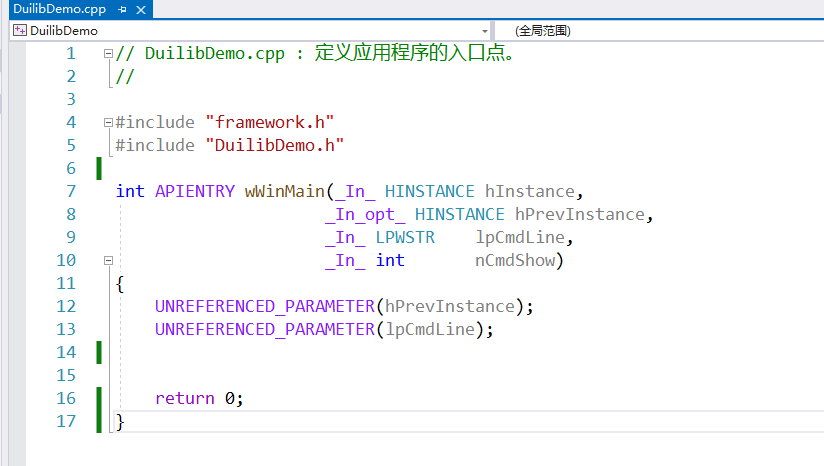The image size is (824, 466).
Task: Collapse the comment block at line 1
Action: pos(108,53)
